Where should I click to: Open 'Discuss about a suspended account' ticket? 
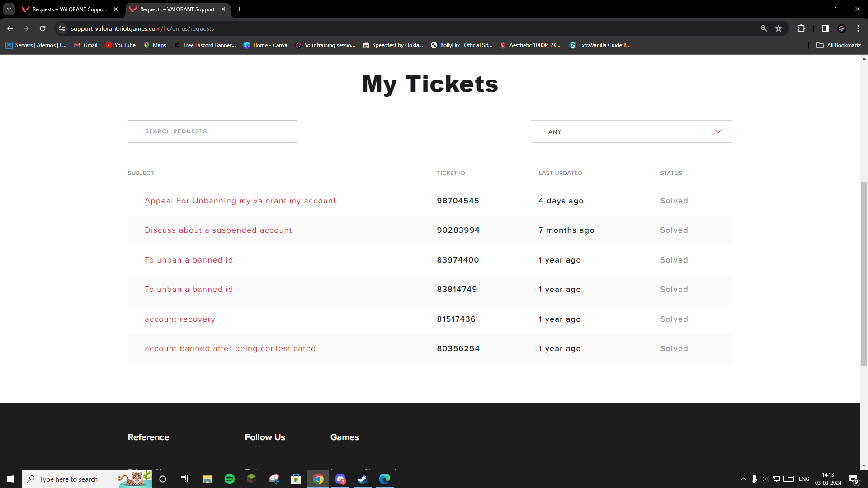point(218,230)
